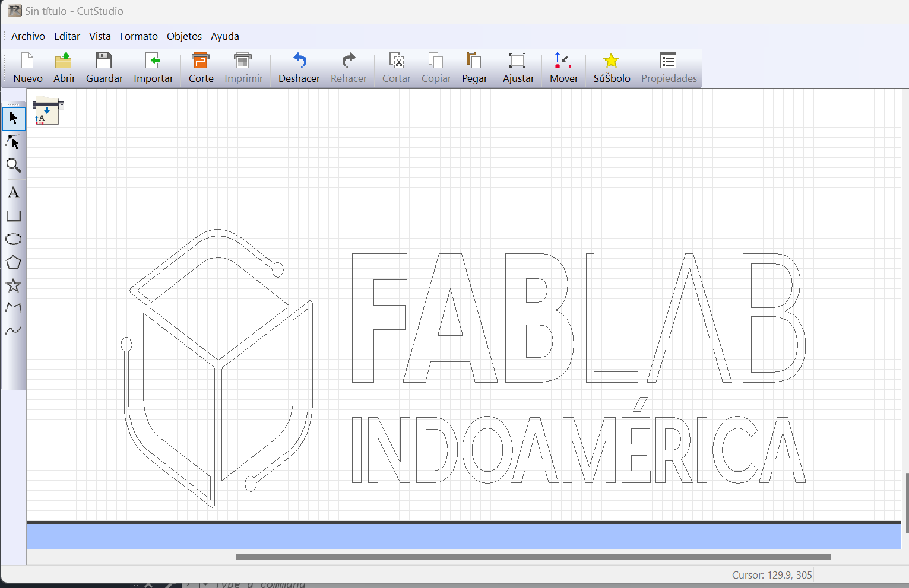The width and height of the screenshot is (909, 588).
Task: Redo action with Rehacer
Action: (349, 68)
